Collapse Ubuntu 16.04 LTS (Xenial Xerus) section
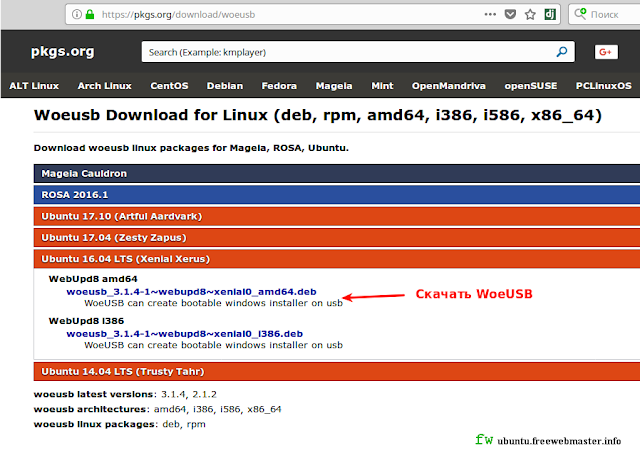Viewport: 640px width, 453px height. click(337, 259)
